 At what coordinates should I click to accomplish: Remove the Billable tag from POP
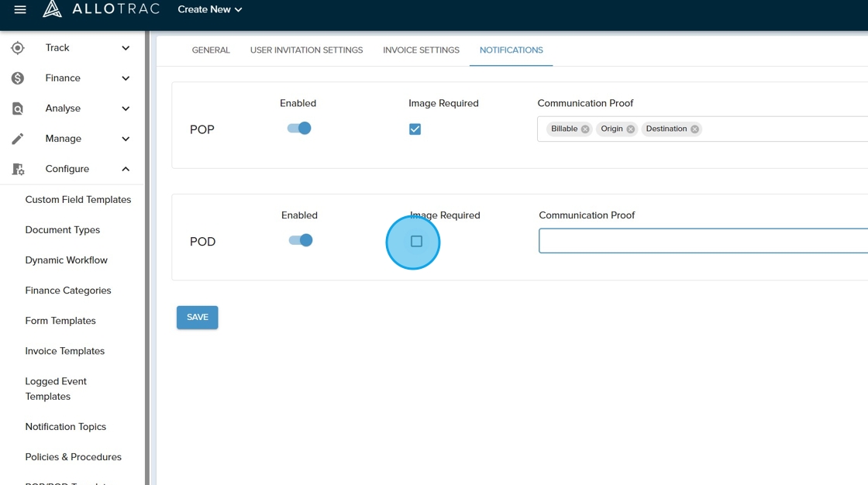pos(585,129)
